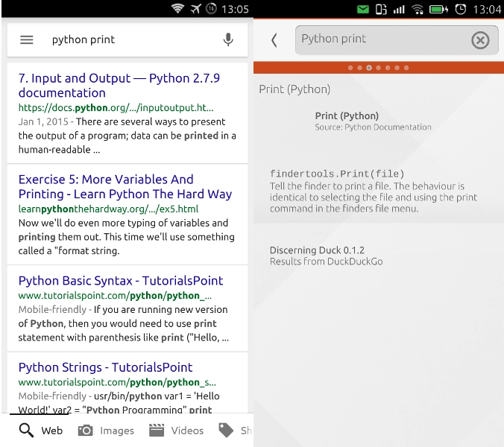Open 'Exercise 5: More Variables And Printing' result
504x447 pixels.
pos(125,186)
